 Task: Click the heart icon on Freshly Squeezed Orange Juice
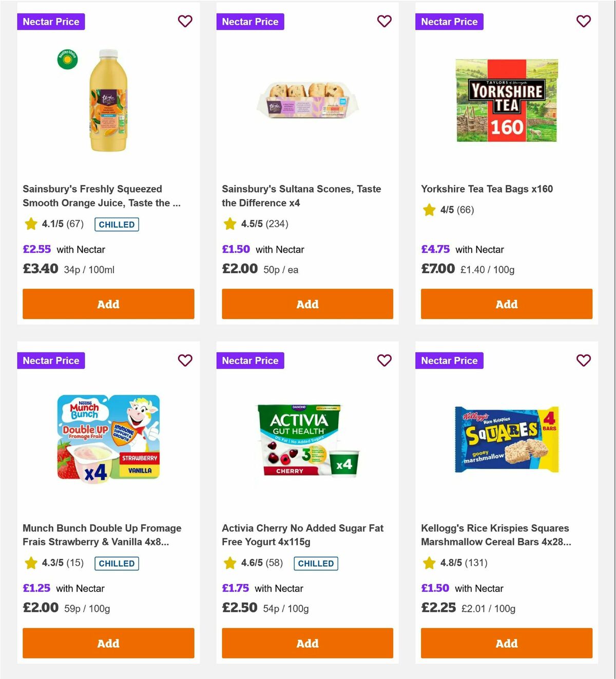coord(185,22)
